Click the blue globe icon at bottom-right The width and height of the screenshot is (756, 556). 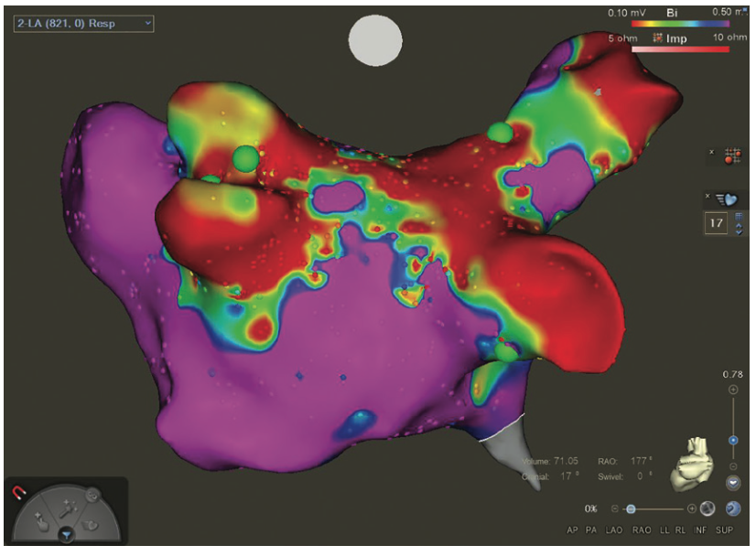click(x=733, y=508)
